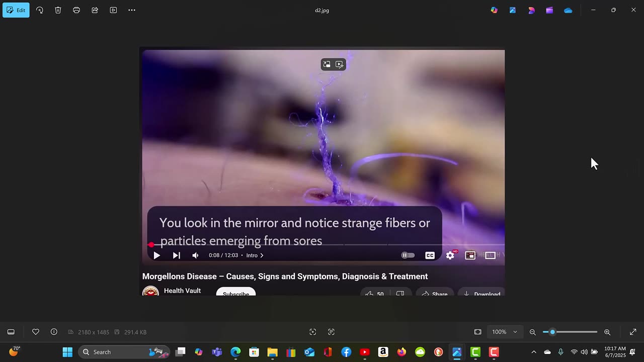Enter full screen with the expand arrows

(x=633, y=332)
